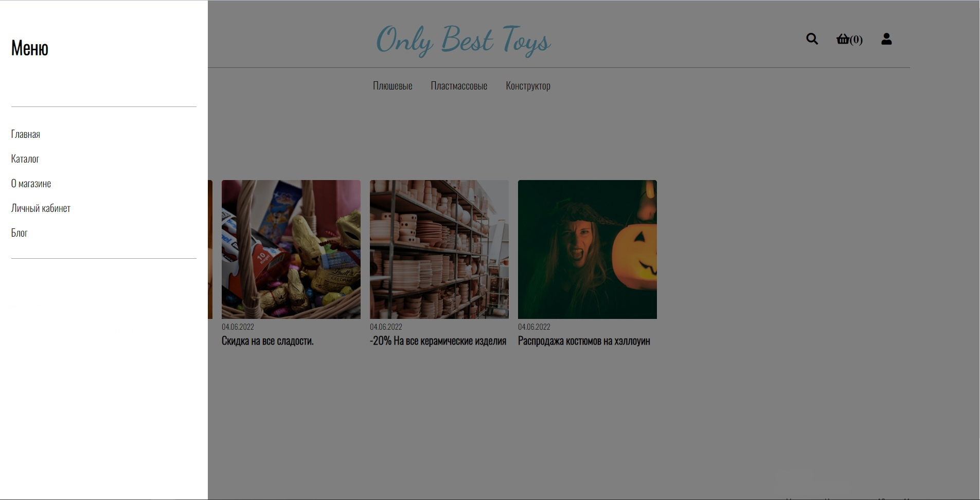
Task: Go to Личный кабинет
Action: [41, 208]
